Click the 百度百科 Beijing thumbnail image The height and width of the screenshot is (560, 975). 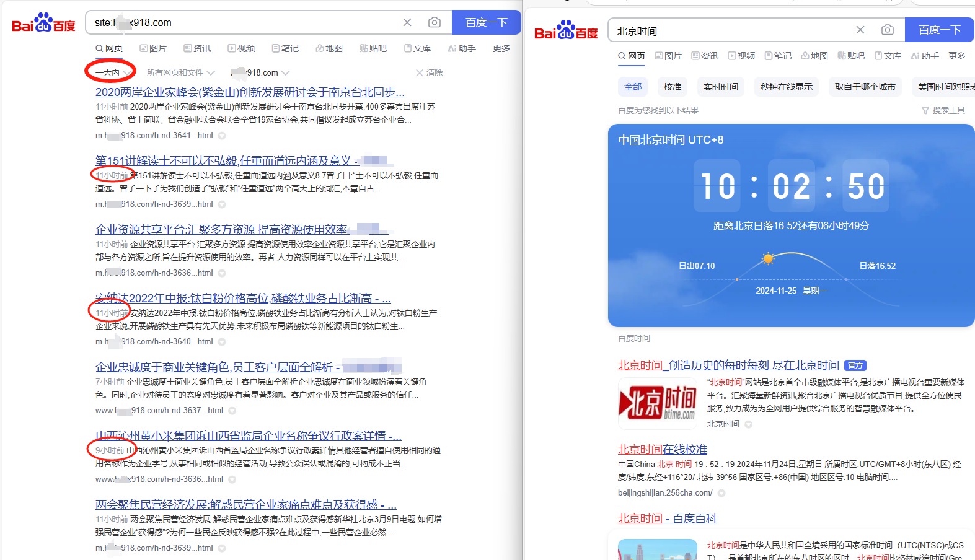[658, 549]
